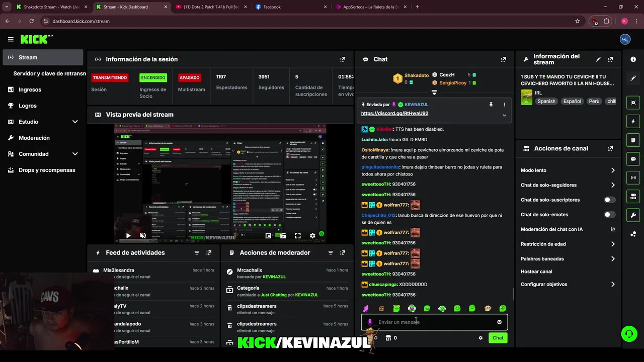Image resolution: width=644 pixels, height=362 pixels.
Task: Toggle the wrench panel icon in right sidebar
Action: click(x=633, y=215)
